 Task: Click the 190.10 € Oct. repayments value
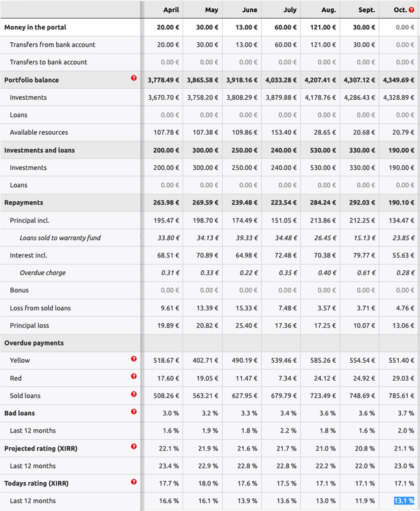401,202
